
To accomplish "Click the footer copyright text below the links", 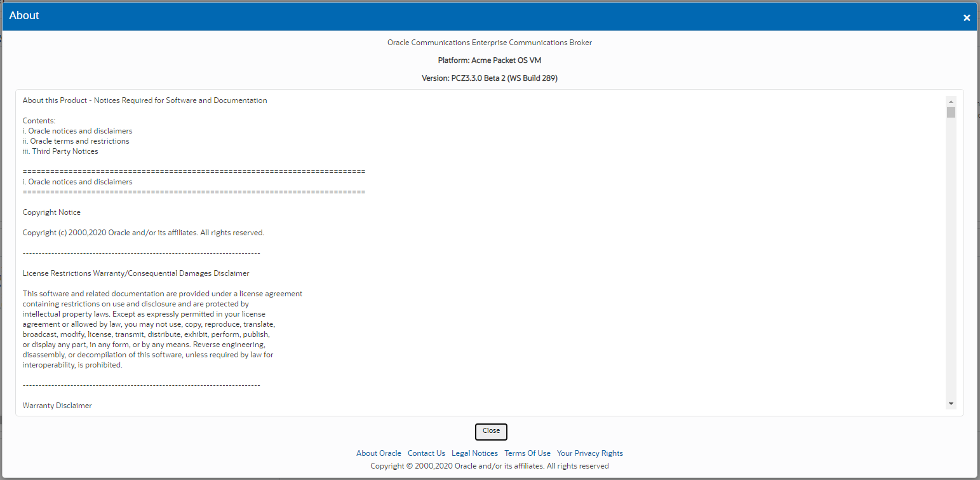I will pos(490,466).
